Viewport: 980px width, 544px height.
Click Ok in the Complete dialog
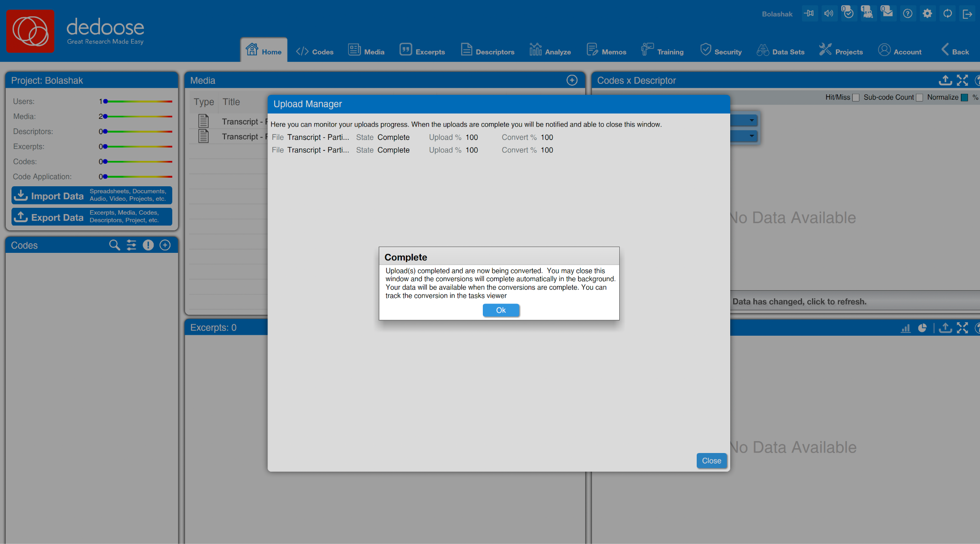(501, 310)
